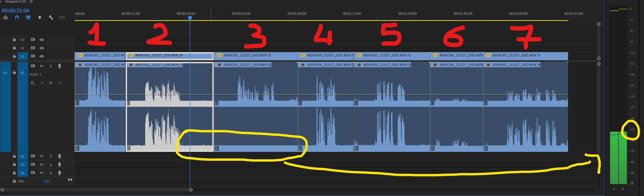644x196 pixels.
Task: Solo track A3
Action: [x=51, y=165]
